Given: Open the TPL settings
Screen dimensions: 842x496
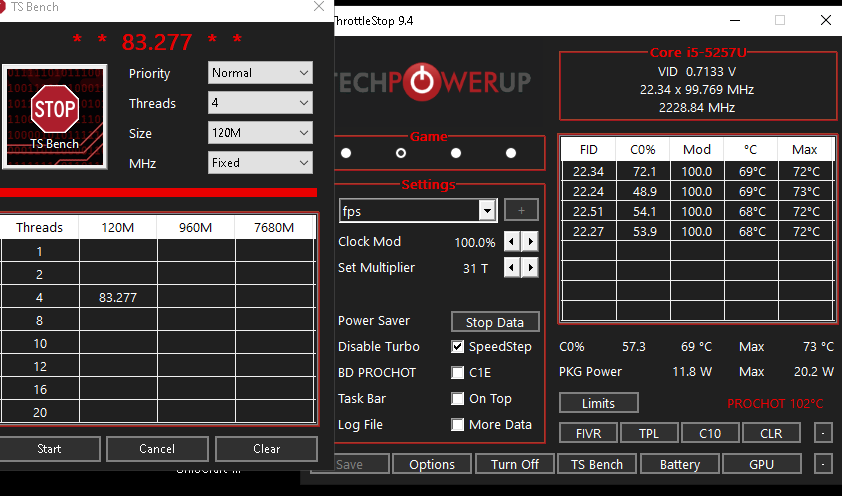Looking at the screenshot, I should 649,433.
